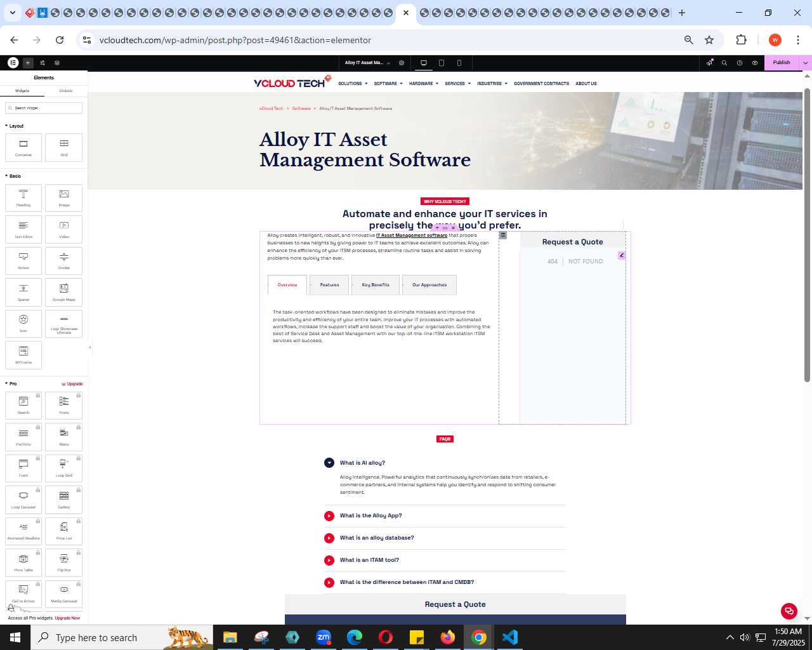Select the Grid widget
812x650 pixels.
[x=64, y=147]
